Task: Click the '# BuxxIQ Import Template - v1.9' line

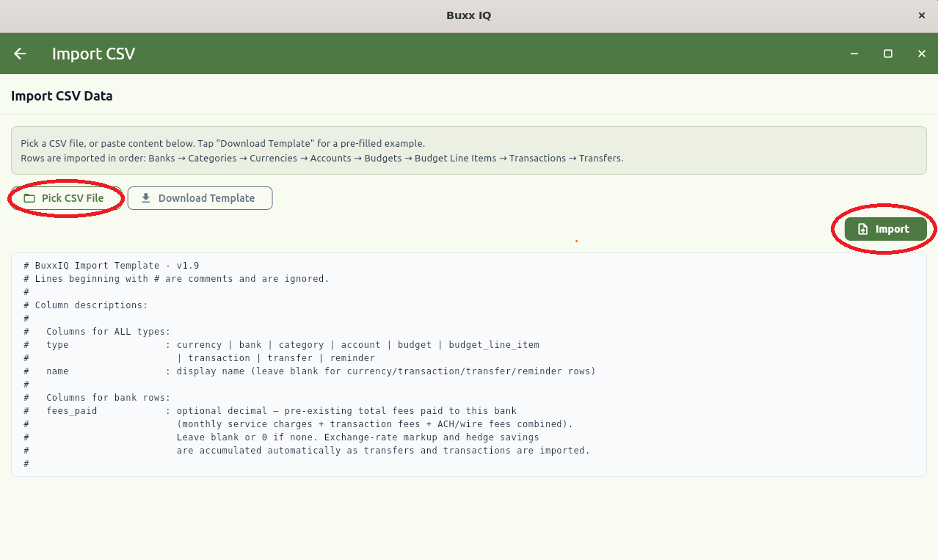Action: tap(111, 266)
